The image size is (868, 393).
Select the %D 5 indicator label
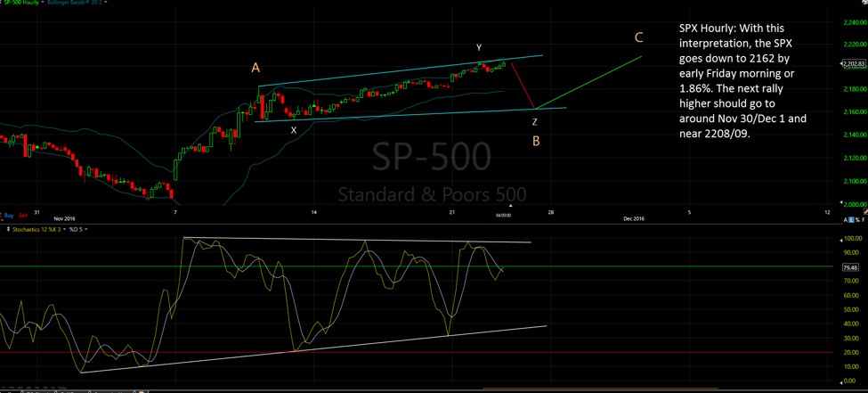point(76,230)
